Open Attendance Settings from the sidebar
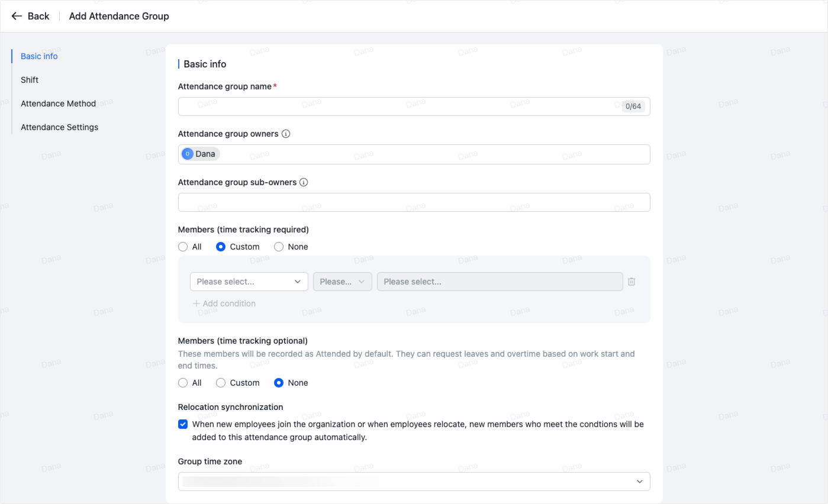Screen dimensions: 828x504 [59, 127]
